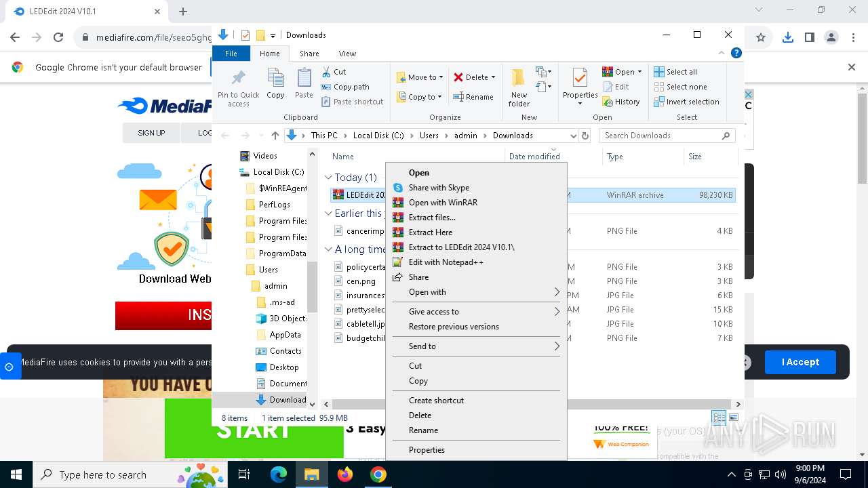Select Extract to LEDEdit 2024 V10.1\
868x488 pixels.
[x=476, y=247]
